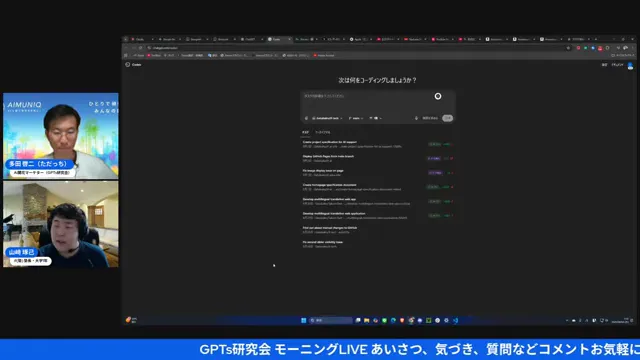Open the ドキュメント link in header
Screen dimensions: 640x360
pos(617,65)
